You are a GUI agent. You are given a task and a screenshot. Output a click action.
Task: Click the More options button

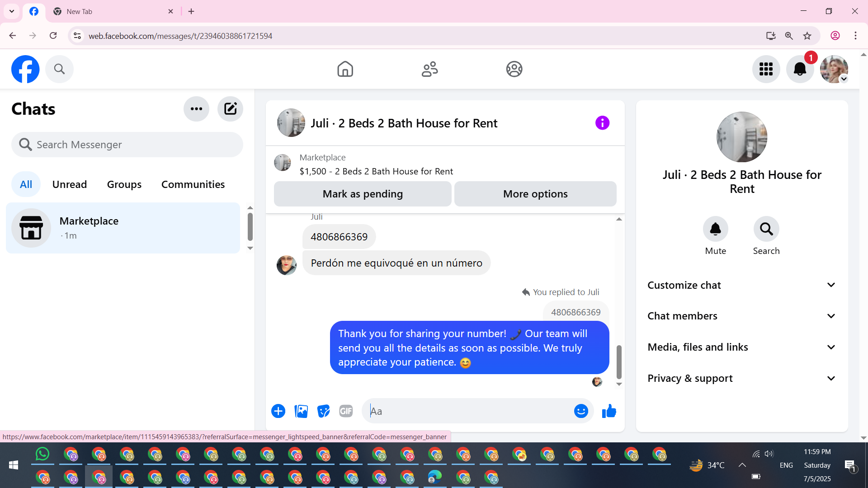535,194
